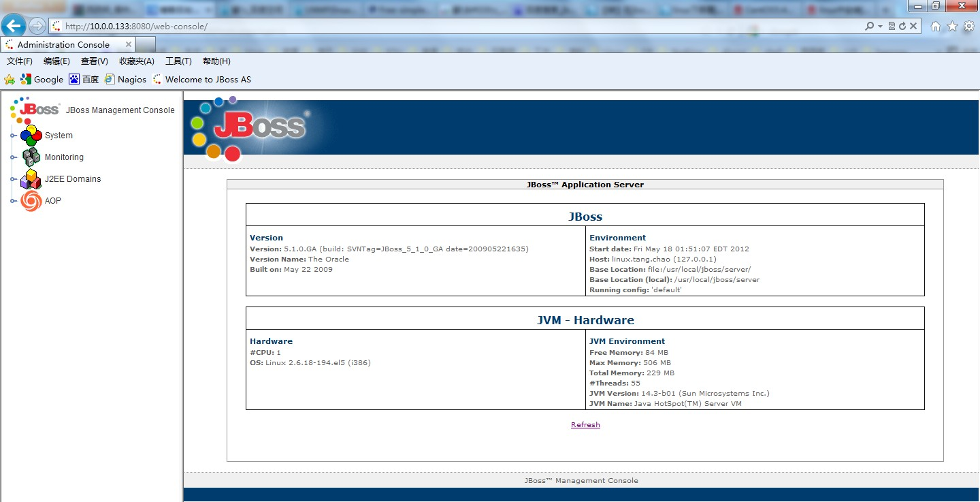
Task: Click the Refresh link below the tables
Action: [x=585, y=424]
